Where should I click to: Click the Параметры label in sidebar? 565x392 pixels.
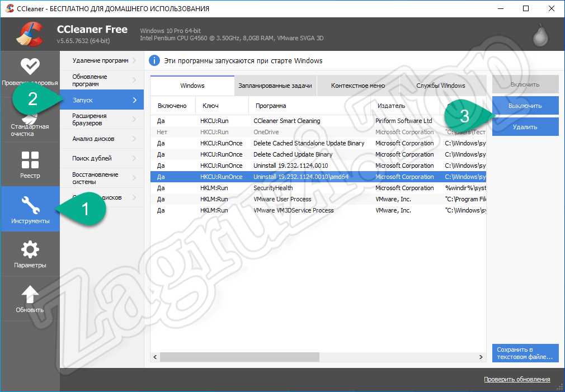[x=30, y=265]
